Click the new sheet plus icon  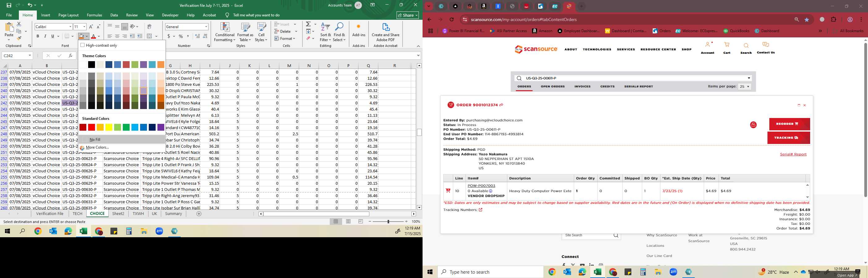199,214
